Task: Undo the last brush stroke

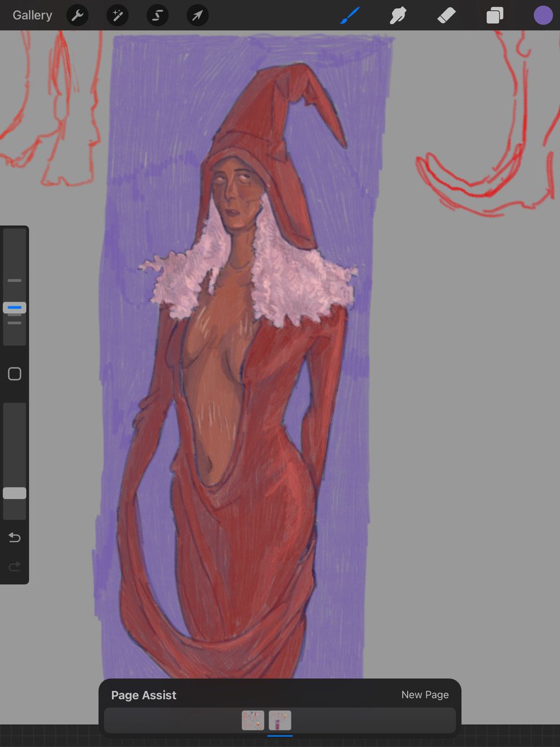Action: 14,537
